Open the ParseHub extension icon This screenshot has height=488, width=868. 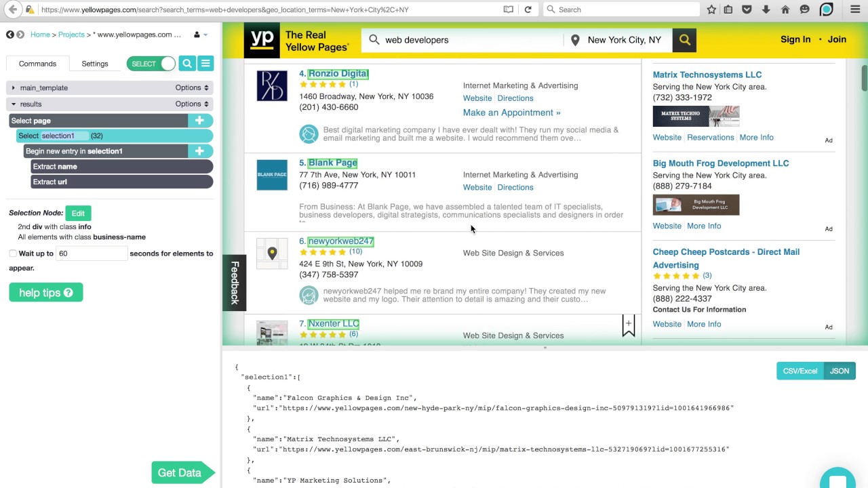click(826, 9)
